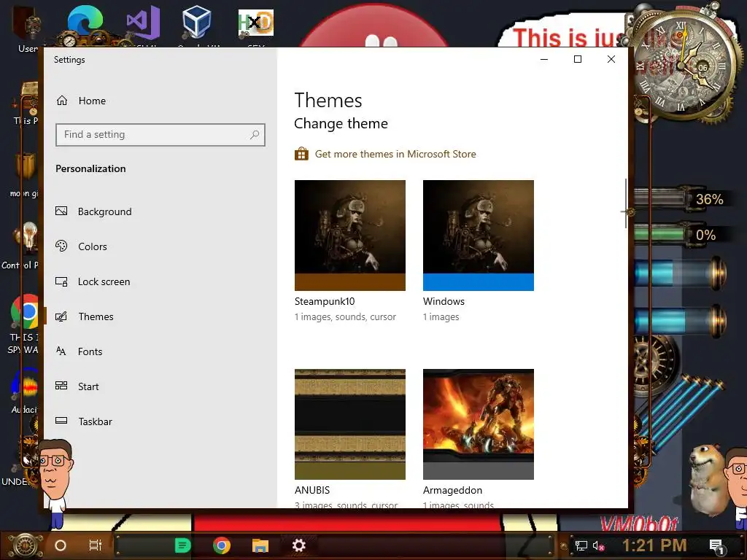The height and width of the screenshot is (560, 747).
Task: Click the Fonts AA icon
Action: click(x=61, y=351)
